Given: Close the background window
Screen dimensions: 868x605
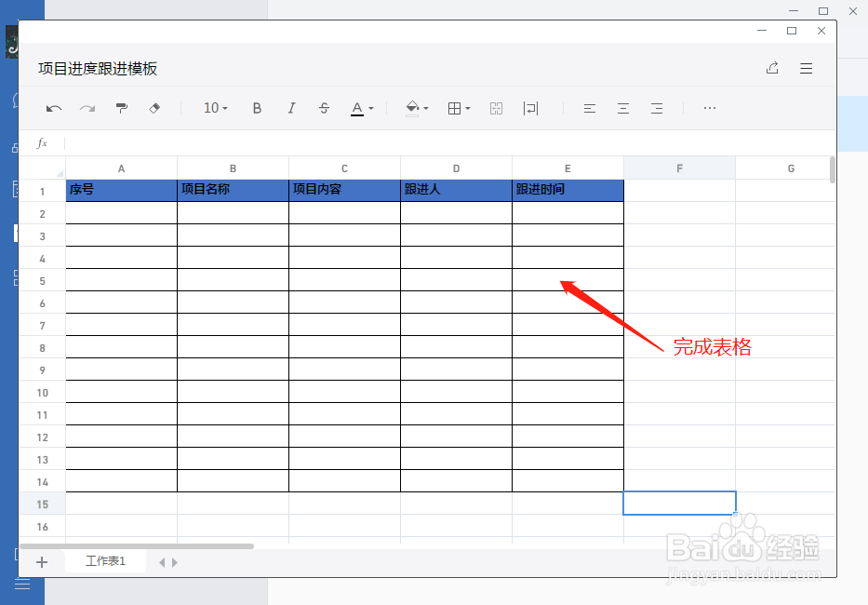Looking at the screenshot, I should click(853, 10).
